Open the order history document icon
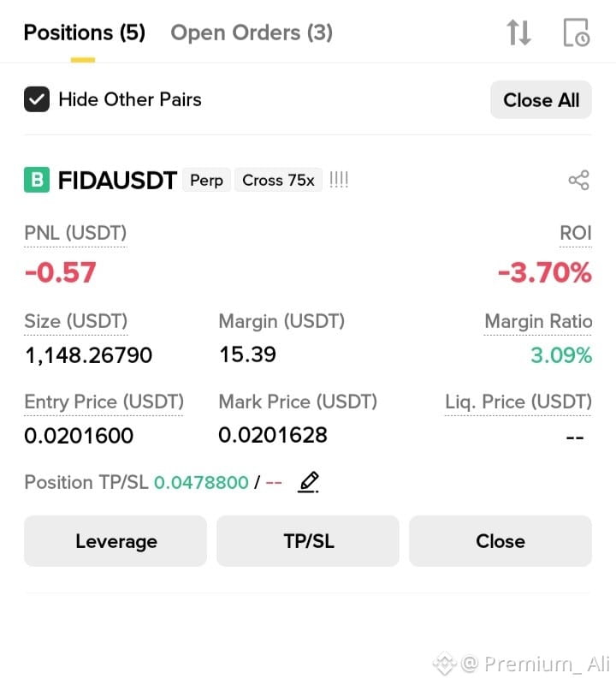616x685 pixels. tap(577, 33)
